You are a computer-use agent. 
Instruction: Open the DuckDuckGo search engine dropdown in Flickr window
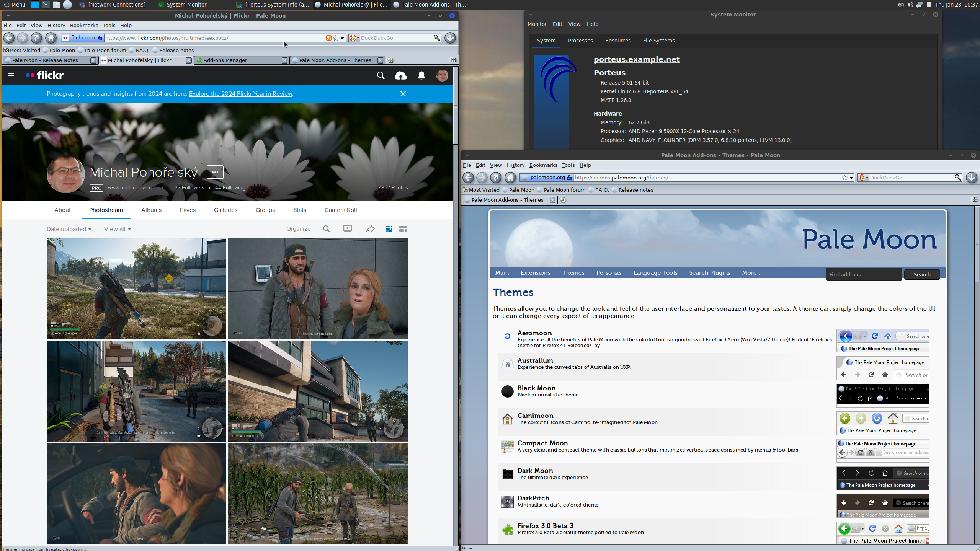point(354,38)
